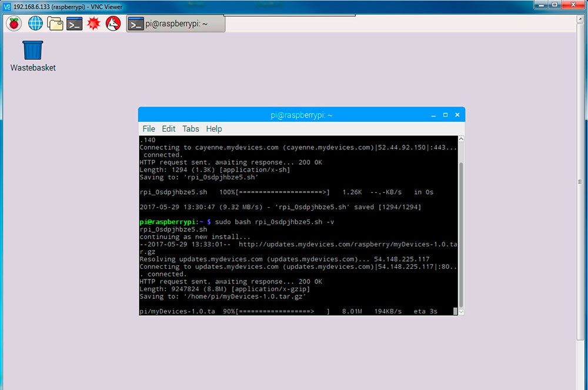Open the terminal Tabs menu
Image resolution: width=588 pixels, height=390 pixels.
pyautogui.click(x=191, y=129)
